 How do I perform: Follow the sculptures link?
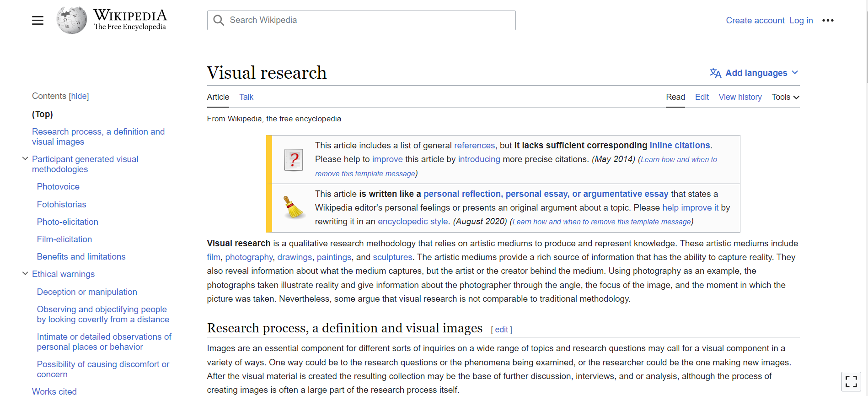(x=392, y=257)
